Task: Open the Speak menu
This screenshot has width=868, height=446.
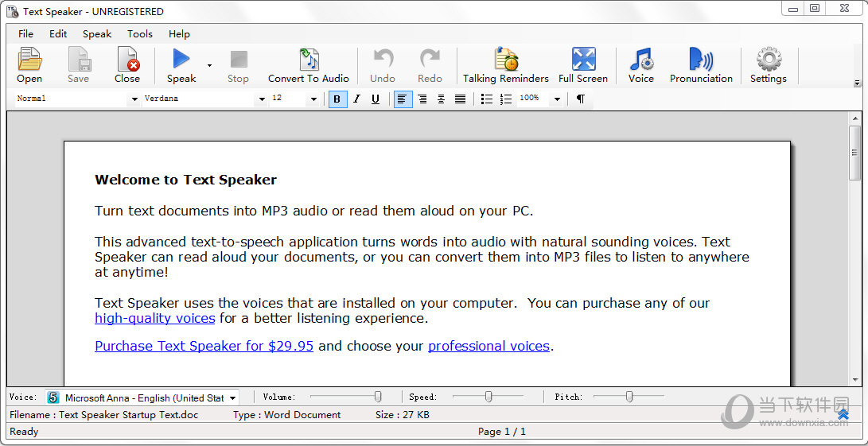Action: [x=97, y=33]
